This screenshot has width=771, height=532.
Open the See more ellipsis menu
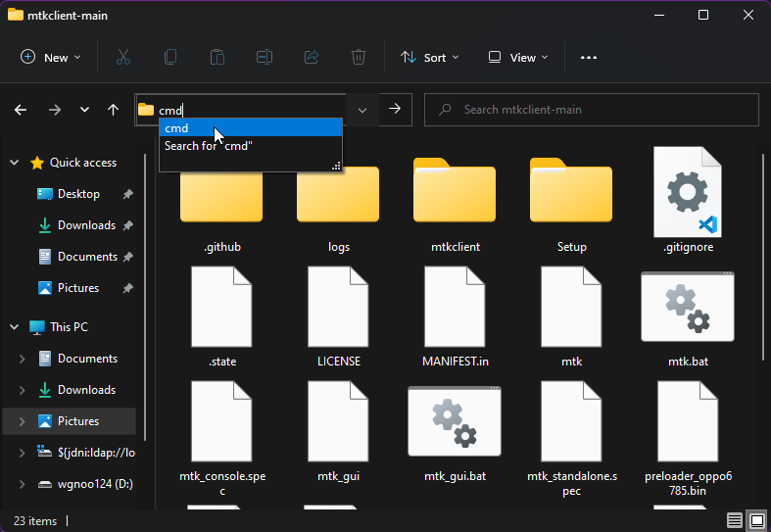point(589,58)
